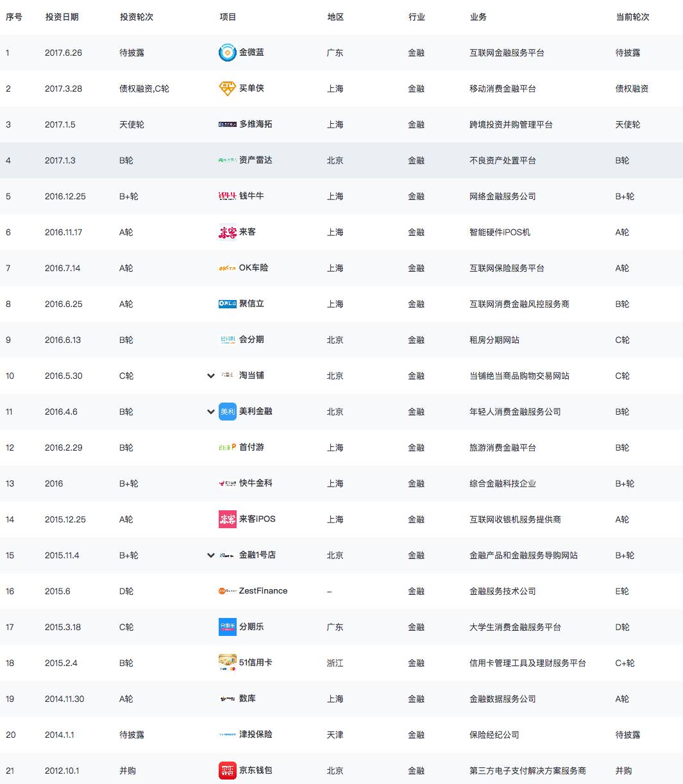Open the 钱牛牛 project link

point(251,196)
